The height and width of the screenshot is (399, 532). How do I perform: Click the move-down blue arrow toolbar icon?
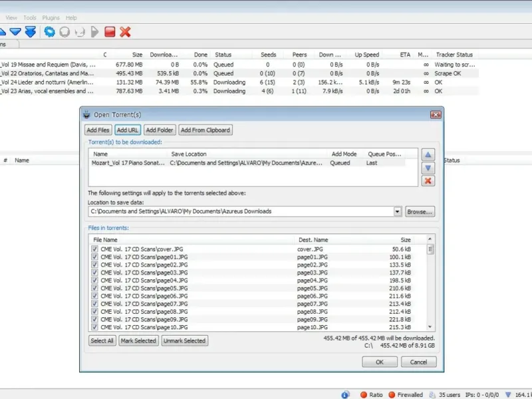tap(15, 32)
